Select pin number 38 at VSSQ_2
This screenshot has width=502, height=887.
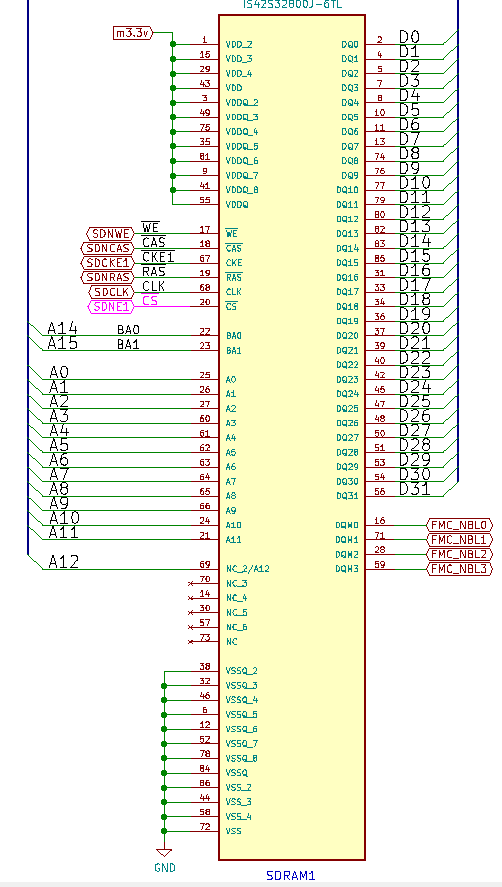205,667
